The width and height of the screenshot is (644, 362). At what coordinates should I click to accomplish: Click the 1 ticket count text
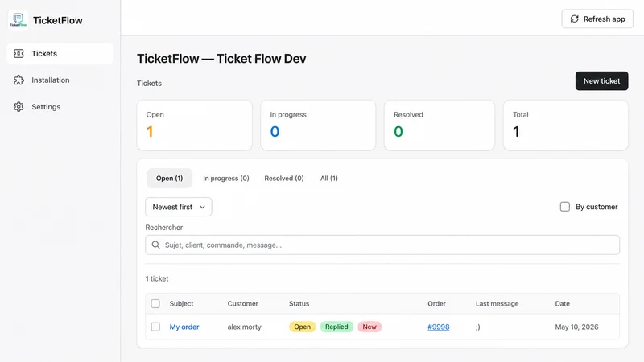click(157, 278)
